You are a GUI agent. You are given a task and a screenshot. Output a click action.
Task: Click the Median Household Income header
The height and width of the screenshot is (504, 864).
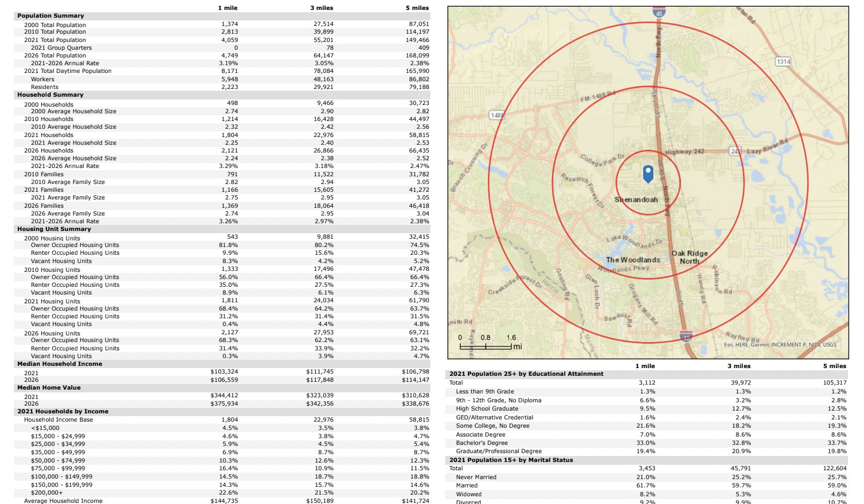pos(59,364)
